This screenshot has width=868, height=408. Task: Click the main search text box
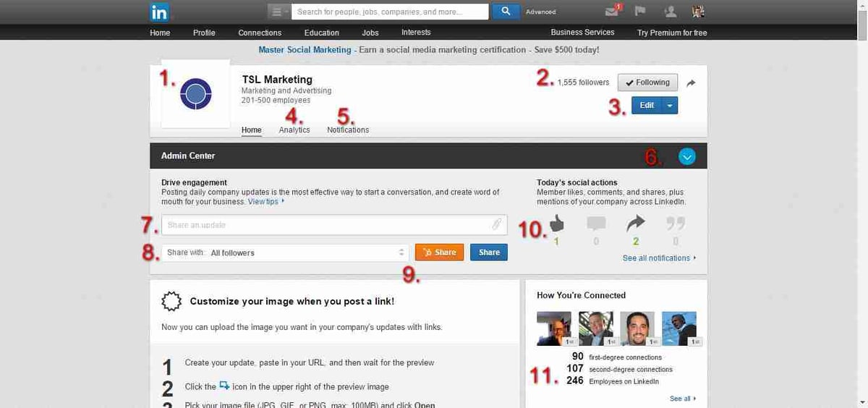click(390, 12)
